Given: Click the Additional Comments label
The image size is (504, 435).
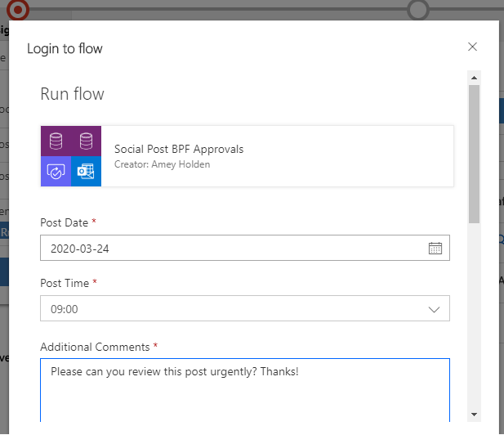Looking at the screenshot, I should [95, 348].
